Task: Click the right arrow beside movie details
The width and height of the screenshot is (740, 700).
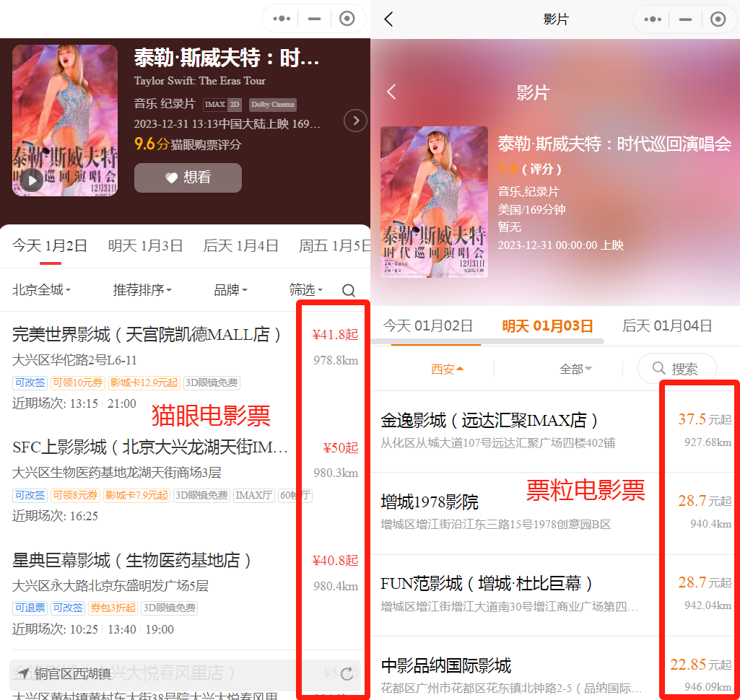Action: click(x=355, y=121)
